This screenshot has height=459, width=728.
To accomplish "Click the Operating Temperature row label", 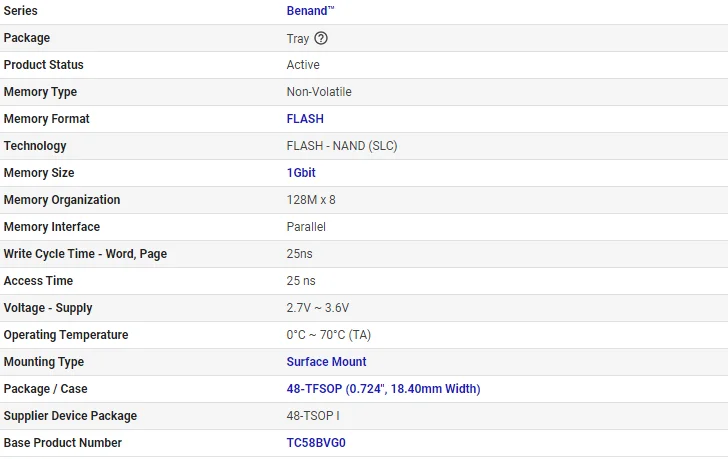I will coord(66,335).
